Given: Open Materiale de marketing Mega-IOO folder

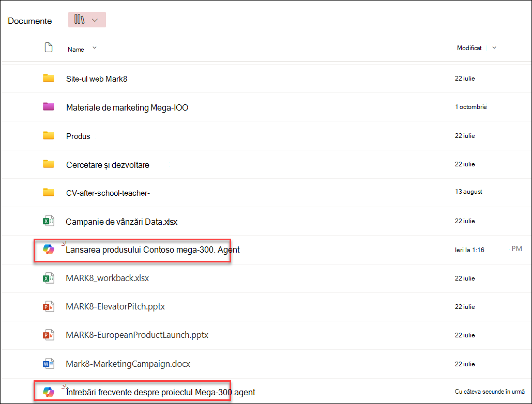Looking at the screenshot, I should (x=127, y=108).
